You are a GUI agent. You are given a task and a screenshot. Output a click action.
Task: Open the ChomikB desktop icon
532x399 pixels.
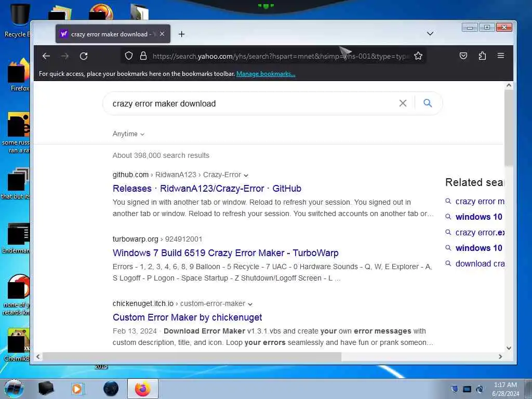coord(17,344)
